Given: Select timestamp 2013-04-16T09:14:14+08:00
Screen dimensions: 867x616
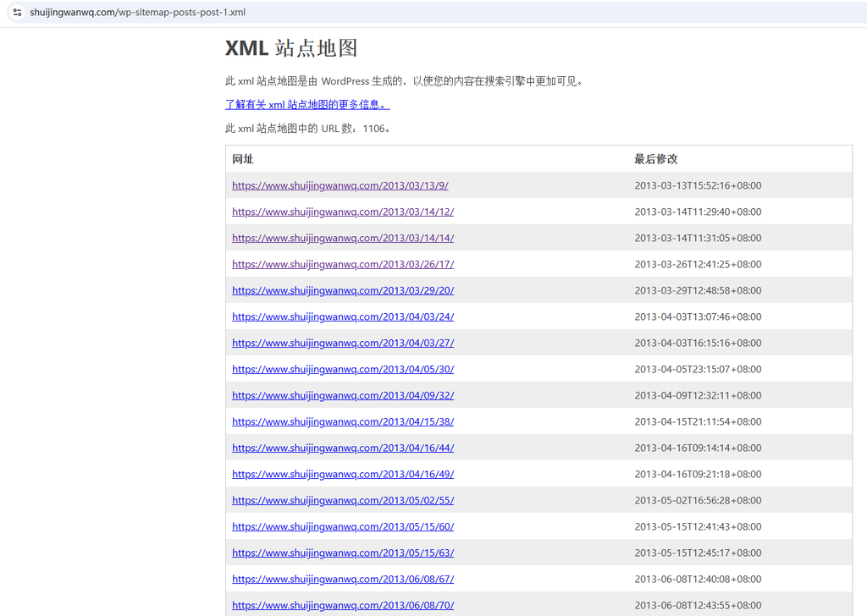Looking at the screenshot, I should (x=698, y=448).
